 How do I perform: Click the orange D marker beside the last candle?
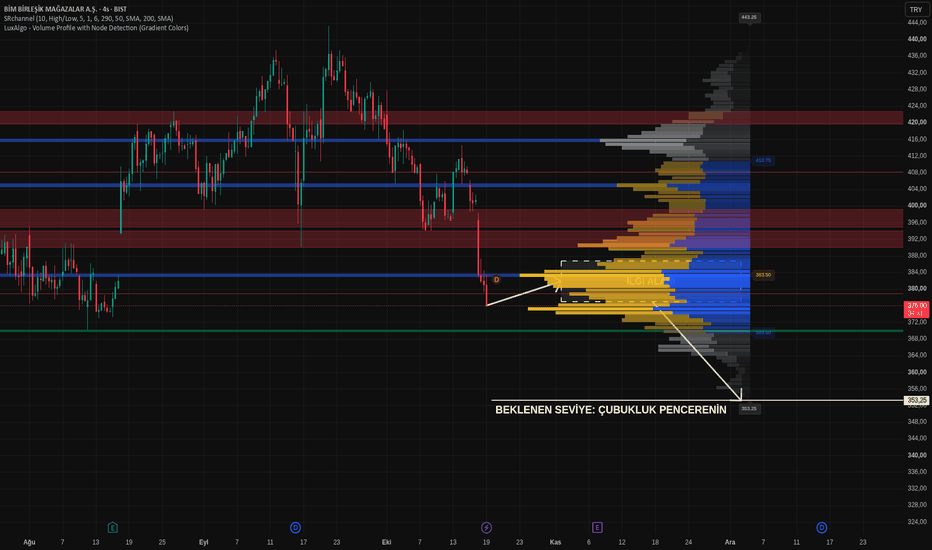[496, 279]
